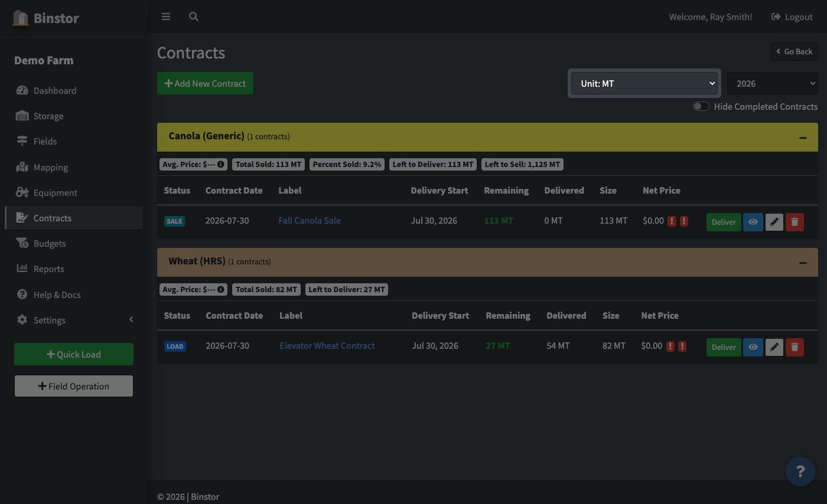Screen dimensions: 827x504
Task: Click the Total Sold: 82 MT badge
Action: click(x=266, y=289)
